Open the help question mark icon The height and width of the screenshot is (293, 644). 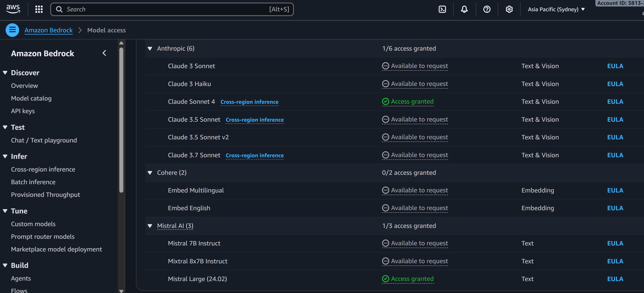(487, 9)
